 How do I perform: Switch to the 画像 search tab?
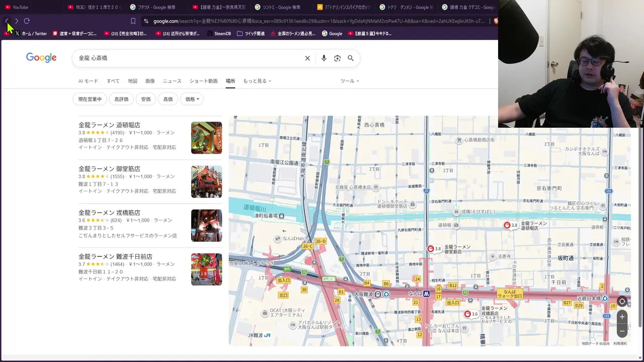tap(150, 81)
